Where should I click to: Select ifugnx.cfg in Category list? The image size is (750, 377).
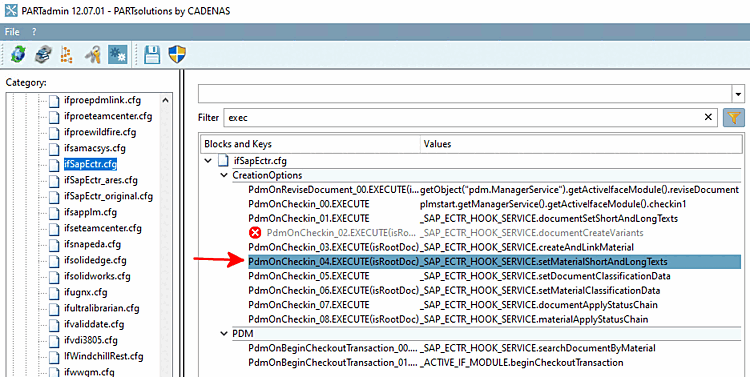[x=86, y=292]
